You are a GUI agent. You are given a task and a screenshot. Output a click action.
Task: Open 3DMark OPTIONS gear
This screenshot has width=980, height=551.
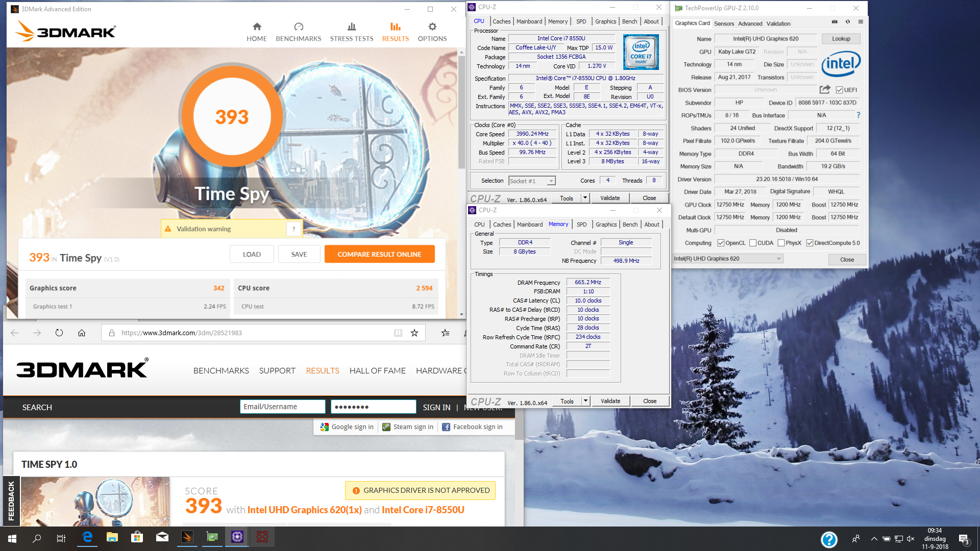(432, 32)
